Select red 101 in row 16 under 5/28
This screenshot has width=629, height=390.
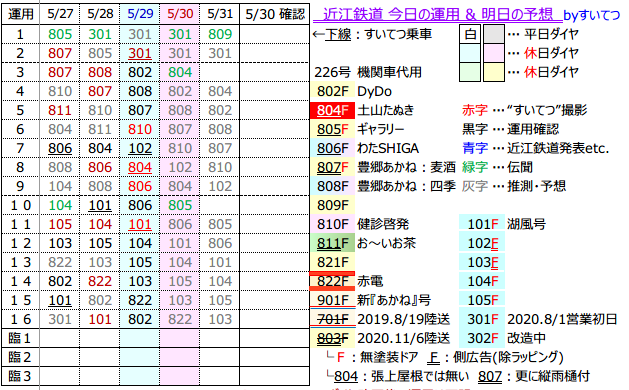coord(100,319)
